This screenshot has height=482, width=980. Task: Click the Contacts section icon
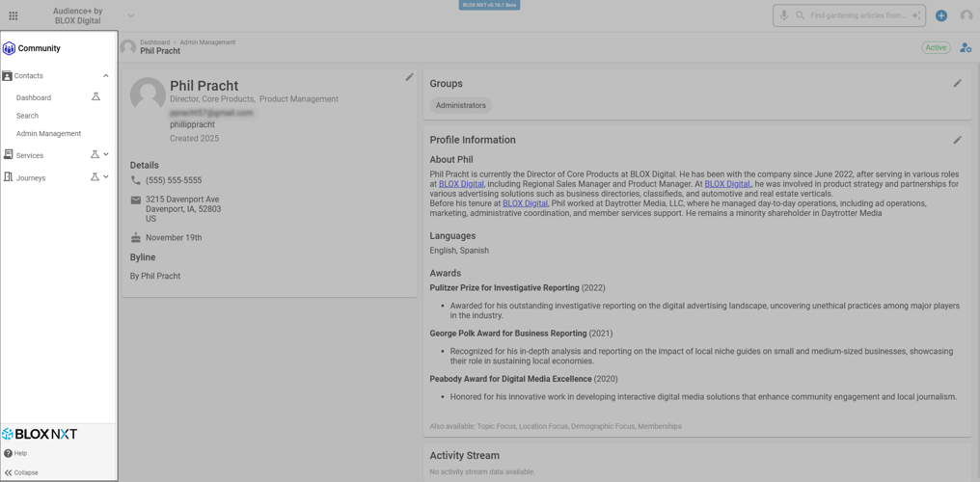click(8, 75)
